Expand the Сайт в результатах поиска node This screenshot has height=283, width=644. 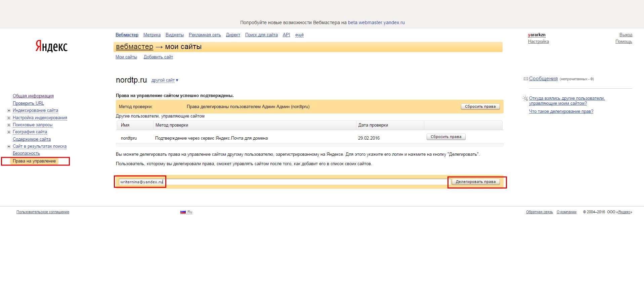click(x=9, y=146)
